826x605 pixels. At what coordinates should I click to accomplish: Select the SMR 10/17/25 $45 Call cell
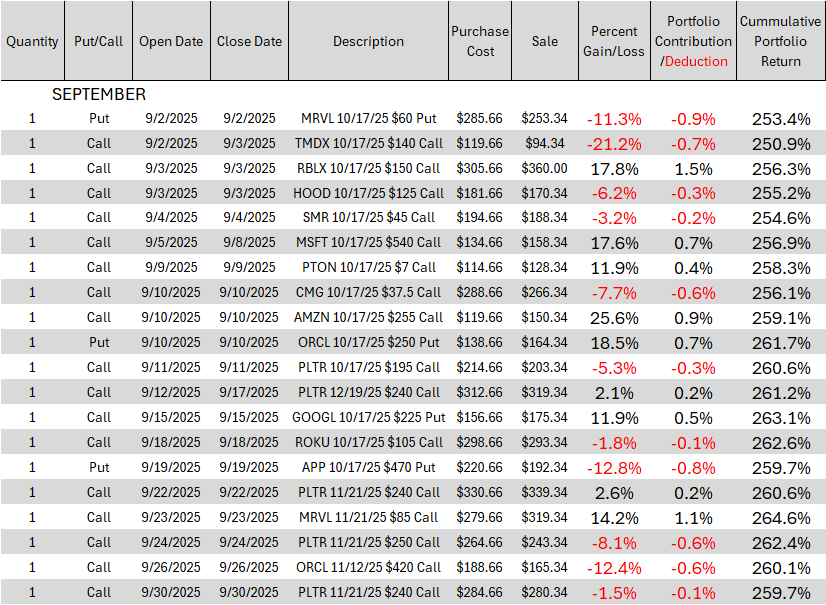pos(369,217)
